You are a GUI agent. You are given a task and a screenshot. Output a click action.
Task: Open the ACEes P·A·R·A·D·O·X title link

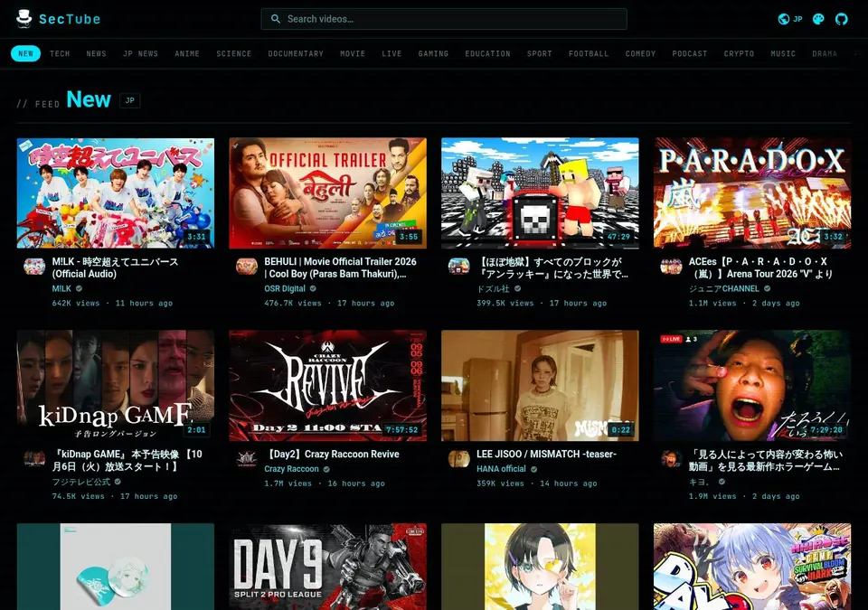[760, 267]
